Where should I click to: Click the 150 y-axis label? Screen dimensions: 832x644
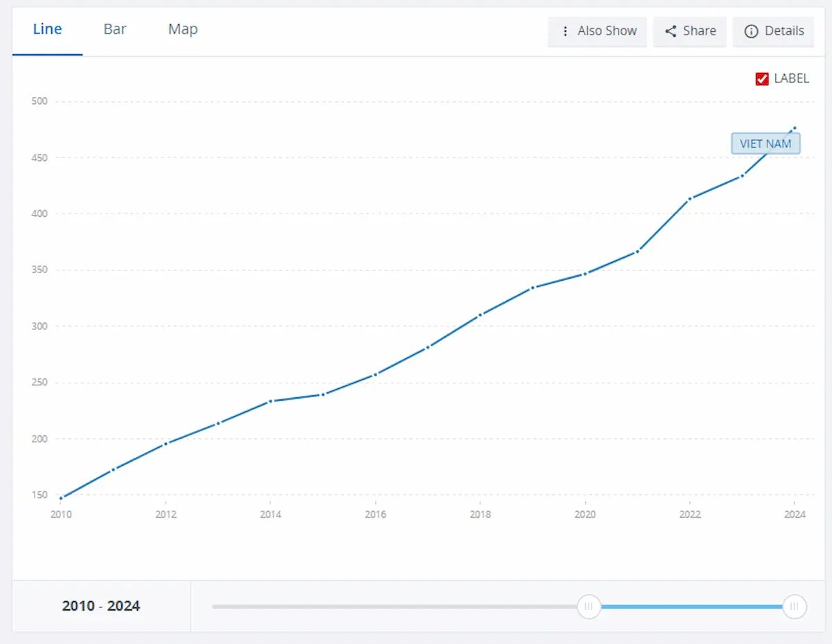point(40,495)
